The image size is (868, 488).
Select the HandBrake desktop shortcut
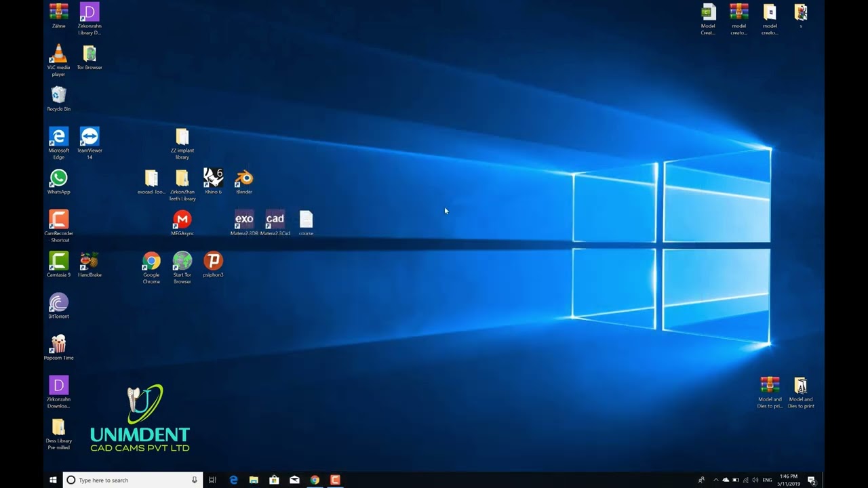point(90,264)
